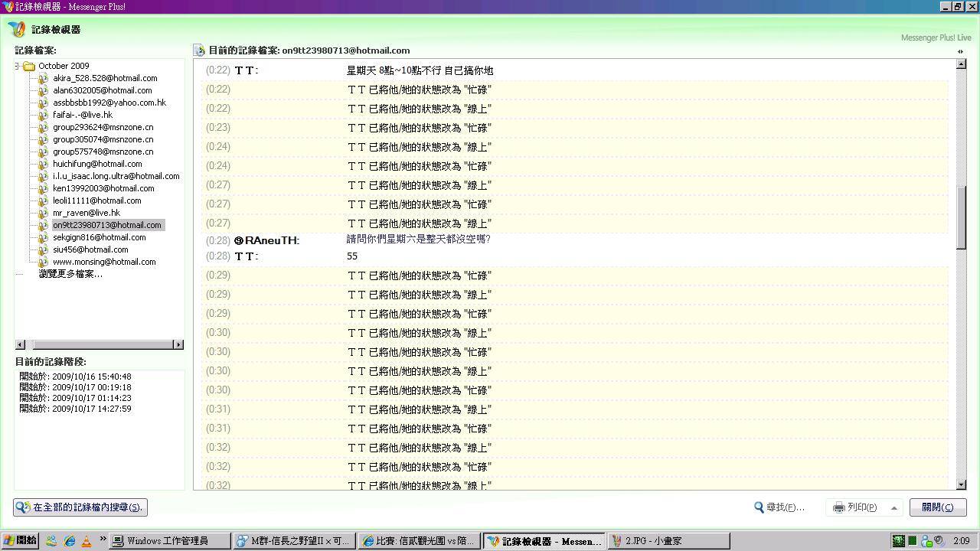Collapse the October 2009 tree node
This screenshot has height=551, width=980.
tap(18, 67)
